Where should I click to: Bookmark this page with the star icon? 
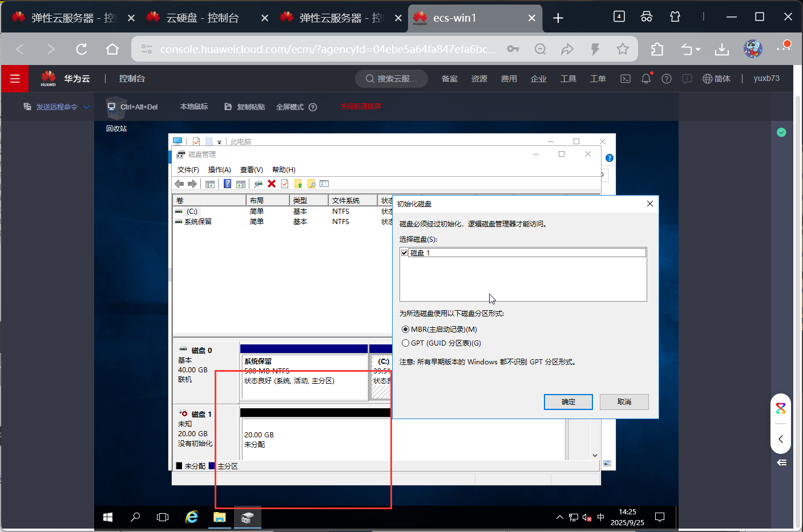click(623, 49)
